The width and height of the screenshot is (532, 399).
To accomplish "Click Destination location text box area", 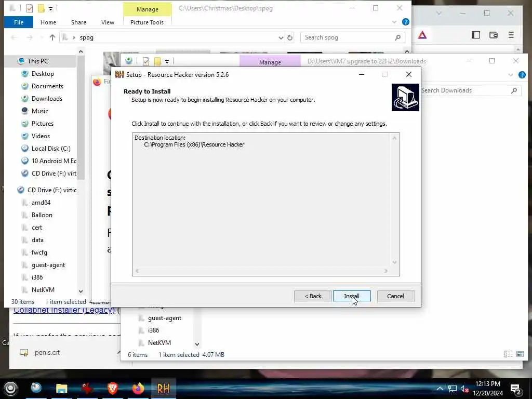I will click(265, 204).
